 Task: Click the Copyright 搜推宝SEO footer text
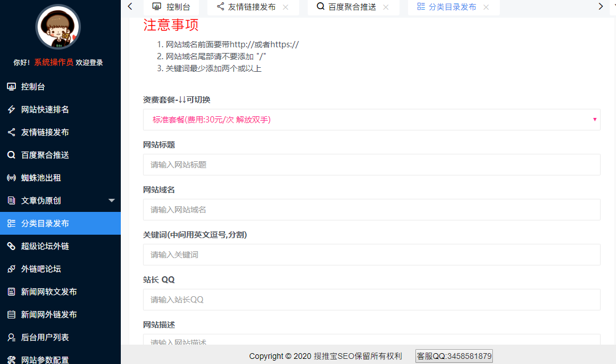pos(325,356)
